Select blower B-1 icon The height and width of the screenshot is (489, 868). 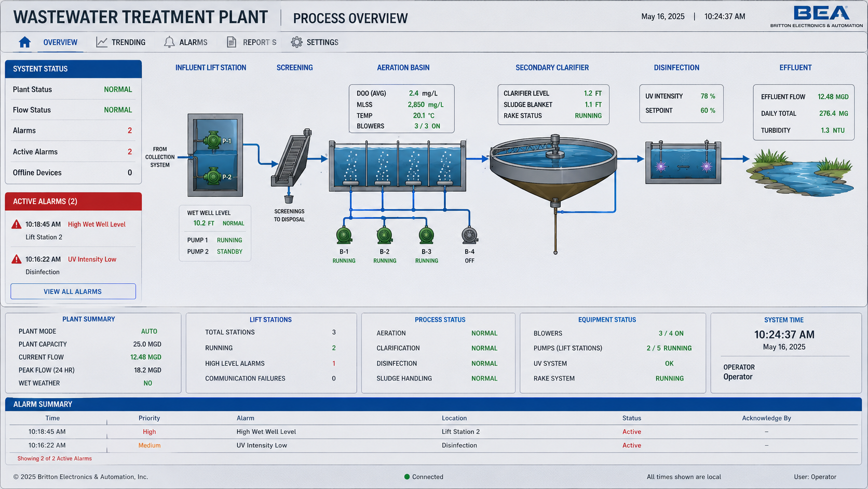[x=344, y=235]
